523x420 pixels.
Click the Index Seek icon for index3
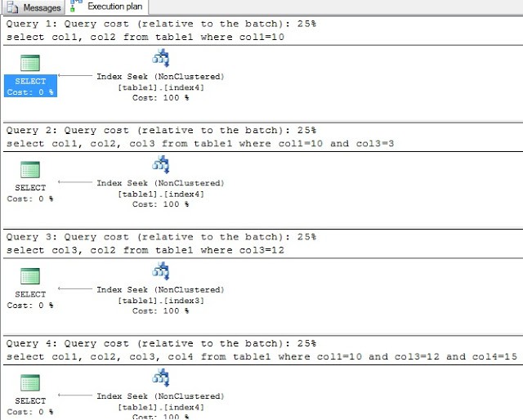[160, 271]
